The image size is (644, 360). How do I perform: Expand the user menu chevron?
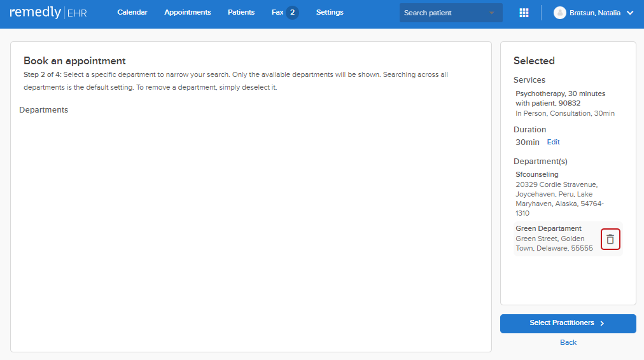(x=630, y=13)
